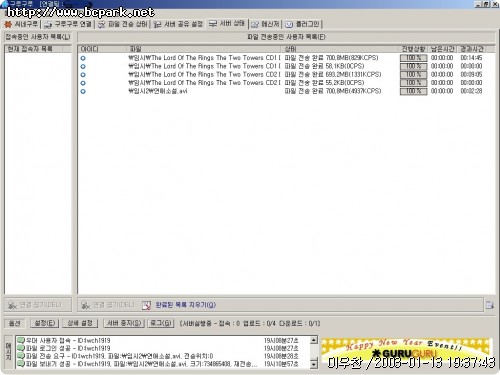This screenshot has width=500, height=375.
Task: Click the 연결 끊기(DEL) button under the transfer list
Action: tap(108, 305)
